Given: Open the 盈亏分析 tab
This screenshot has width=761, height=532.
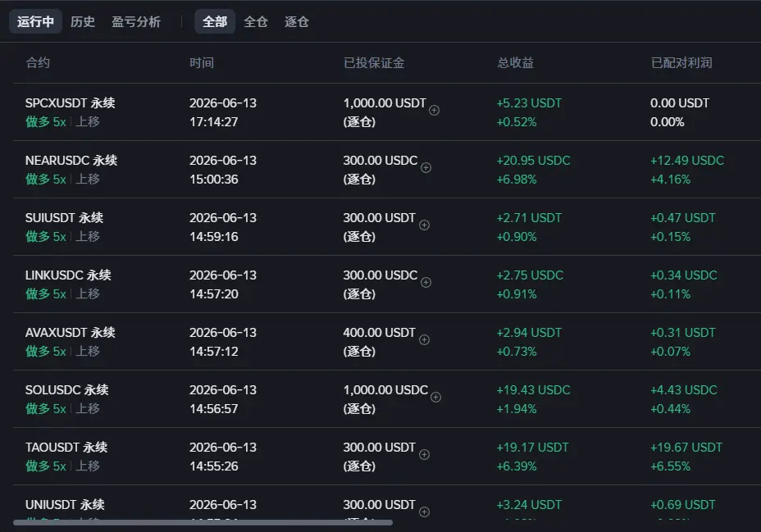Looking at the screenshot, I should [136, 21].
